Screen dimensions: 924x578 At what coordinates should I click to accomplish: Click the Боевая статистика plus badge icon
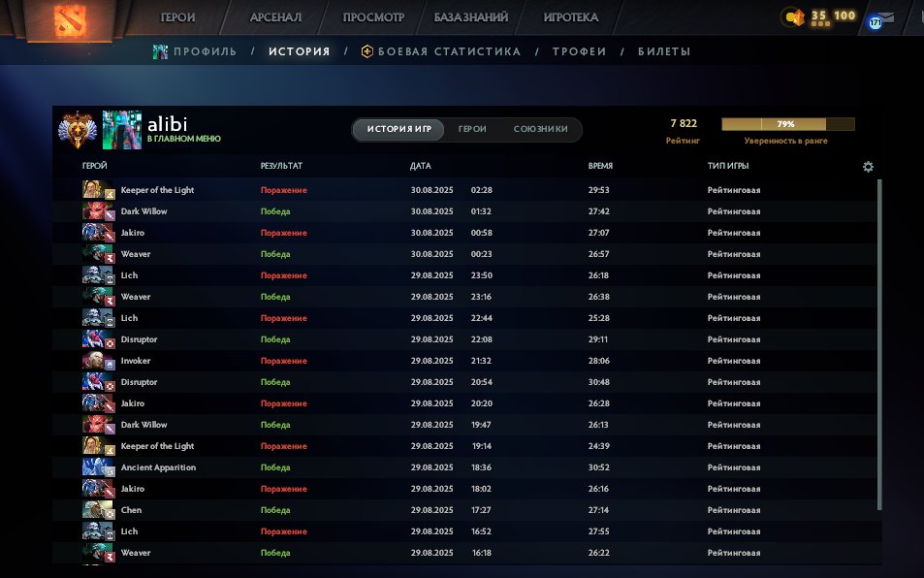(x=366, y=51)
